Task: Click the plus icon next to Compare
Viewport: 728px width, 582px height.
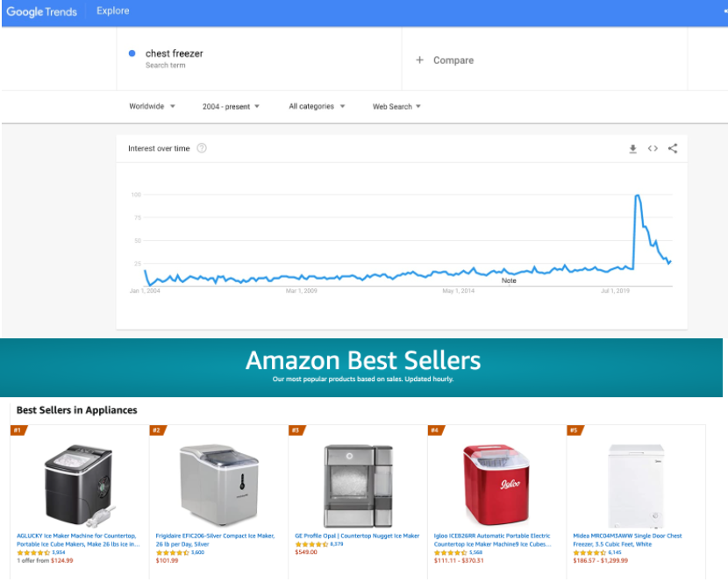Action: click(419, 60)
